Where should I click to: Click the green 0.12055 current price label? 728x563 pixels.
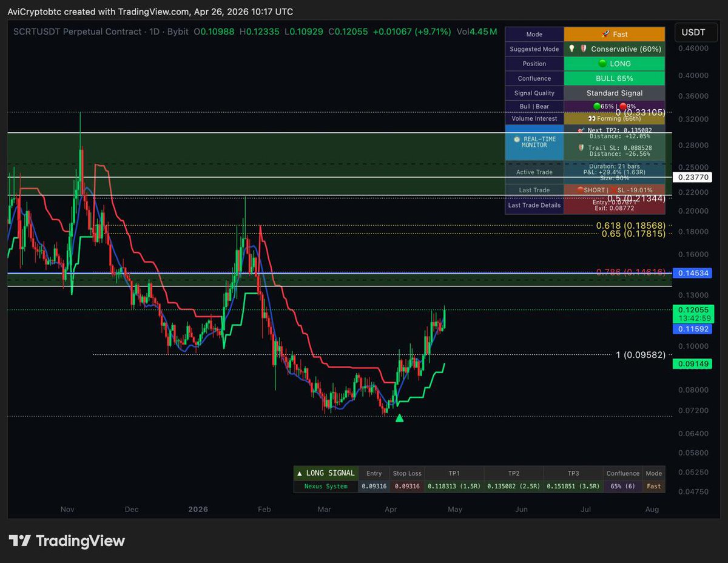tap(693, 309)
